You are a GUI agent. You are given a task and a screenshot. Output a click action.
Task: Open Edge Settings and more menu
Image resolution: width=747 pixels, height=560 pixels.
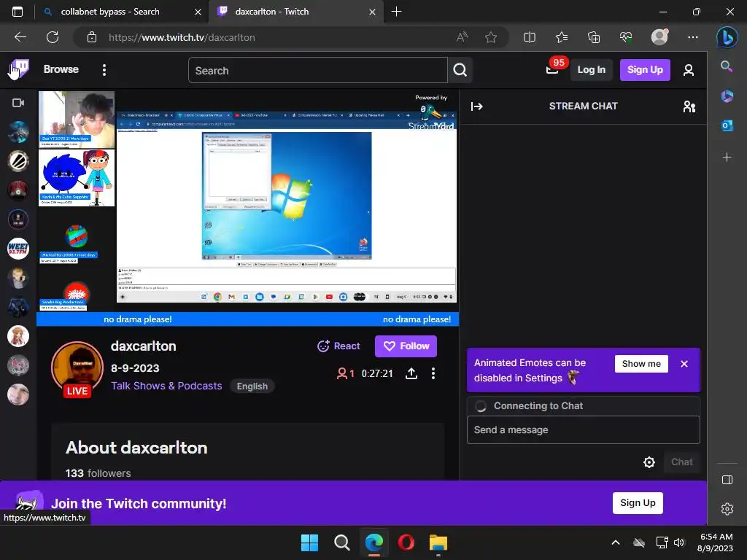pos(693,37)
